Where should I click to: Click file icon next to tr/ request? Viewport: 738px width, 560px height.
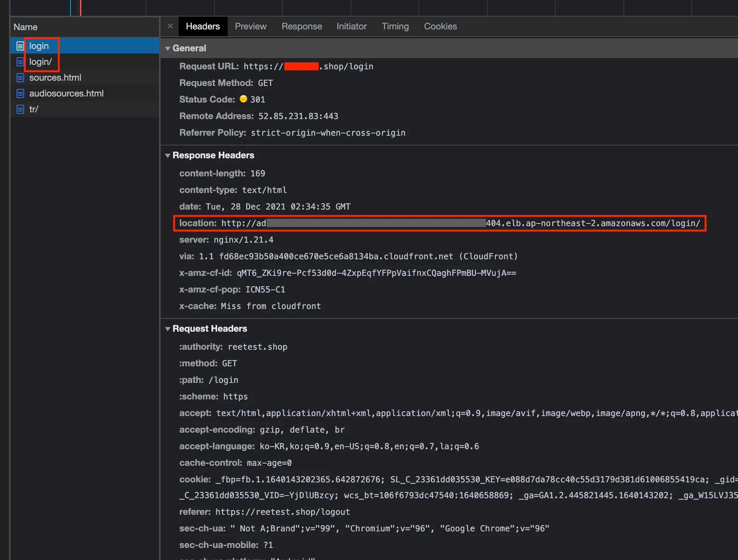(20, 109)
